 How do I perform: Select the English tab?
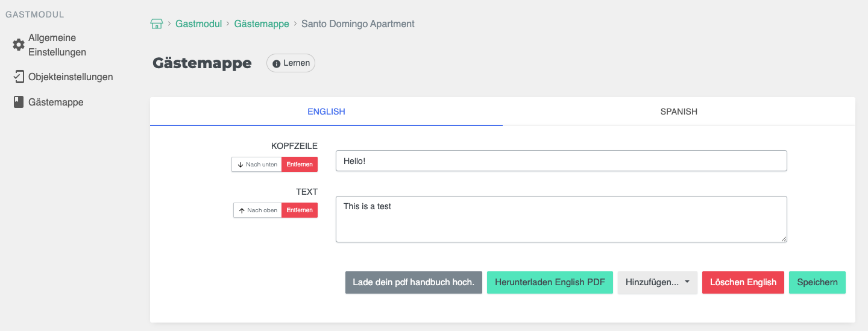(x=326, y=112)
